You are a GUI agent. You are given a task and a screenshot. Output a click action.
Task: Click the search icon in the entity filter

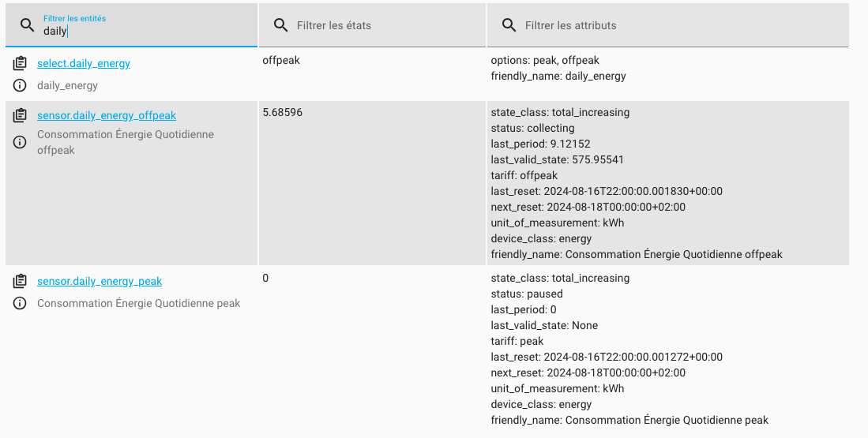click(x=27, y=25)
